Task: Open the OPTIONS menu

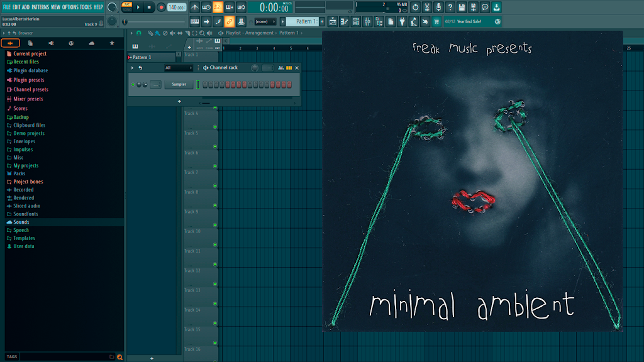Action: [70, 7]
